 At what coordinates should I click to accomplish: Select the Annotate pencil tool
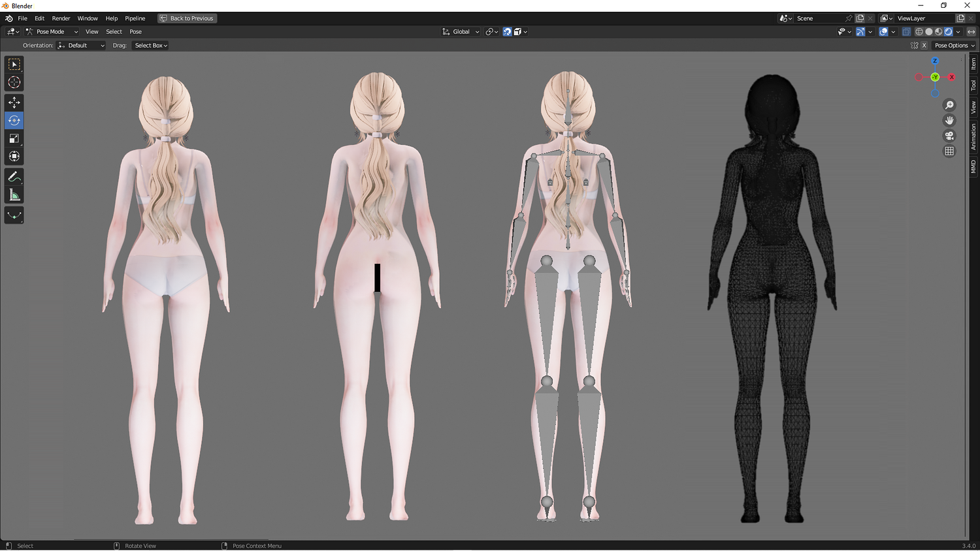[x=14, y=177]
